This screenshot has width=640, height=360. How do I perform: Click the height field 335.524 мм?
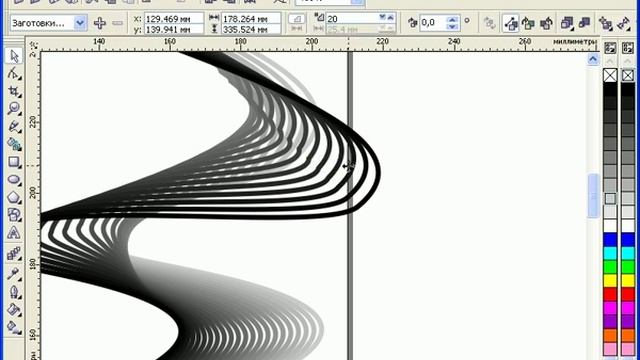(251, 29)
